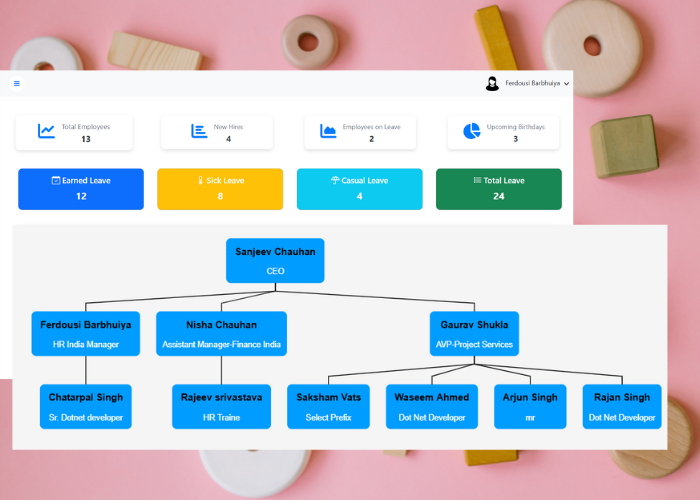Viewport: 700px width, 500px height.
Task: Click the Total Employees count 13
Action: (86, 139)
